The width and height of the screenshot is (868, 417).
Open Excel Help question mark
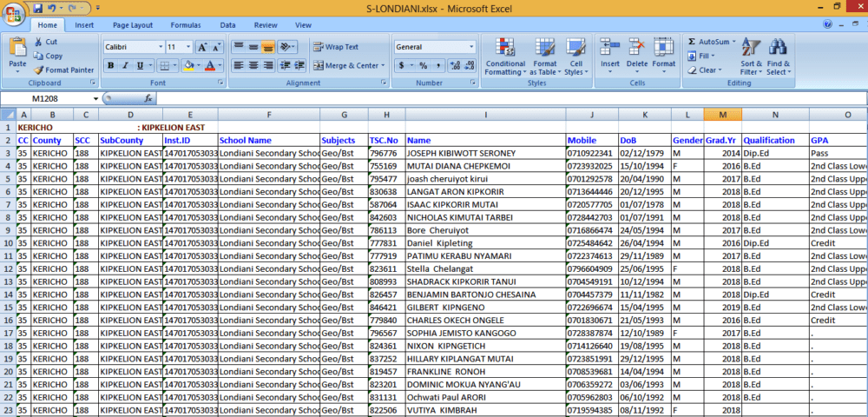(x=827, y=24)
